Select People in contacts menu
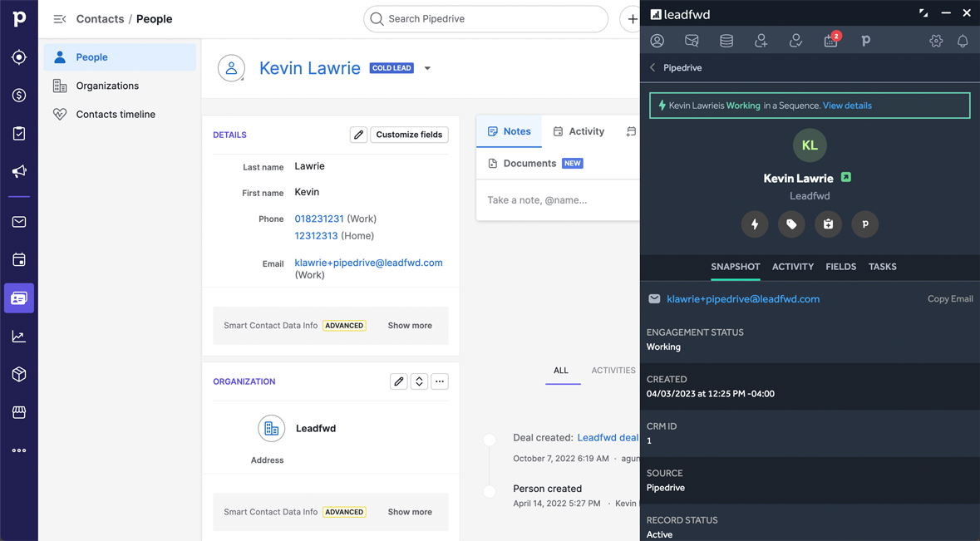980x541 pixels. (x=120, y=57)
